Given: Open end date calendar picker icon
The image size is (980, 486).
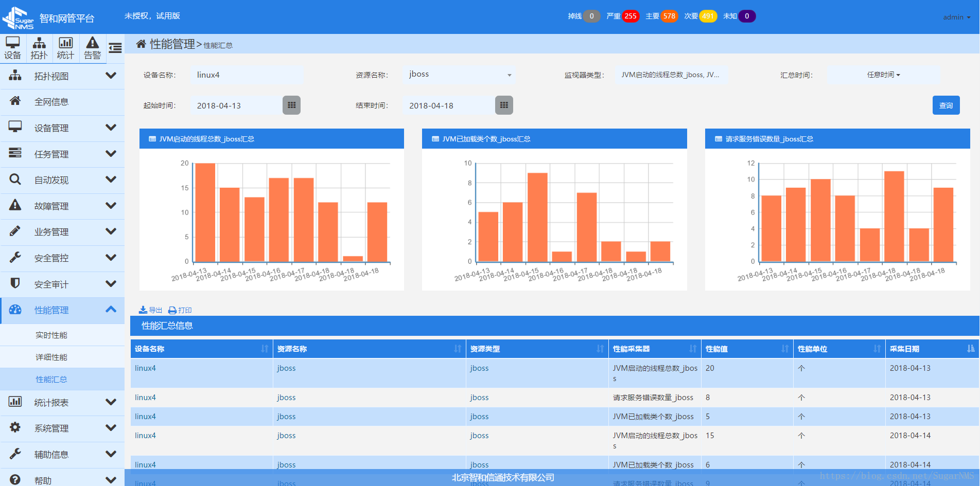Looking at the screenshot, I should (504, 105).
